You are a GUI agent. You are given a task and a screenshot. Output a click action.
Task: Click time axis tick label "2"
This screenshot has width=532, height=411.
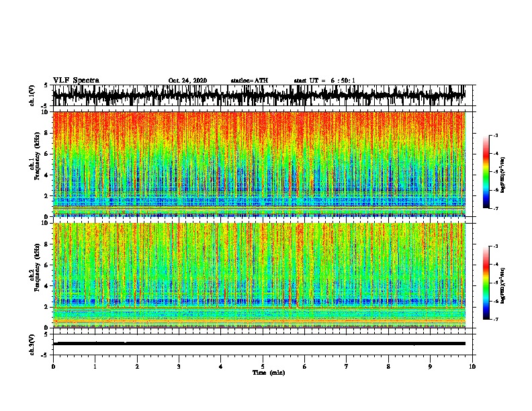pyautogui.click(x=137, y=367)
